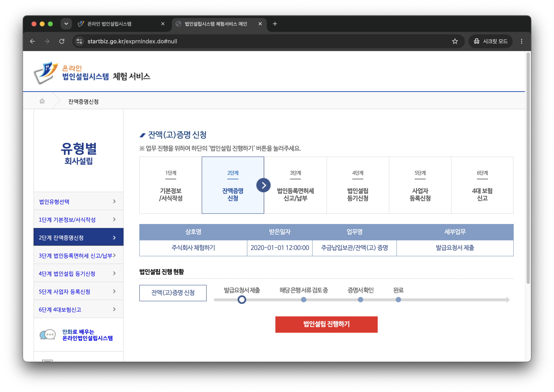The height and width of the screenshot is (392, 554).
Task: Click the chevron next to 5단계 사업자 등록신청
Action: pyautogui.click(x=114, y=291)
